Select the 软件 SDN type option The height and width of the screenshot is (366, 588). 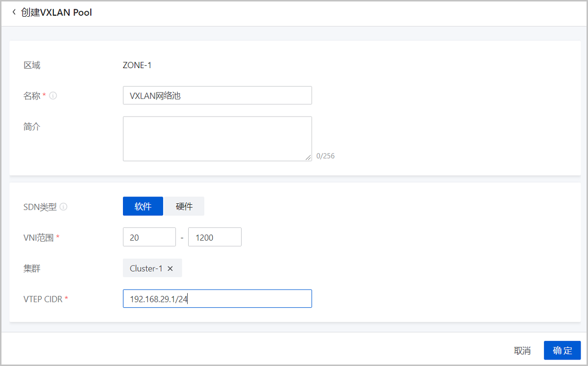pyautogui.click(x=143, y=206)
